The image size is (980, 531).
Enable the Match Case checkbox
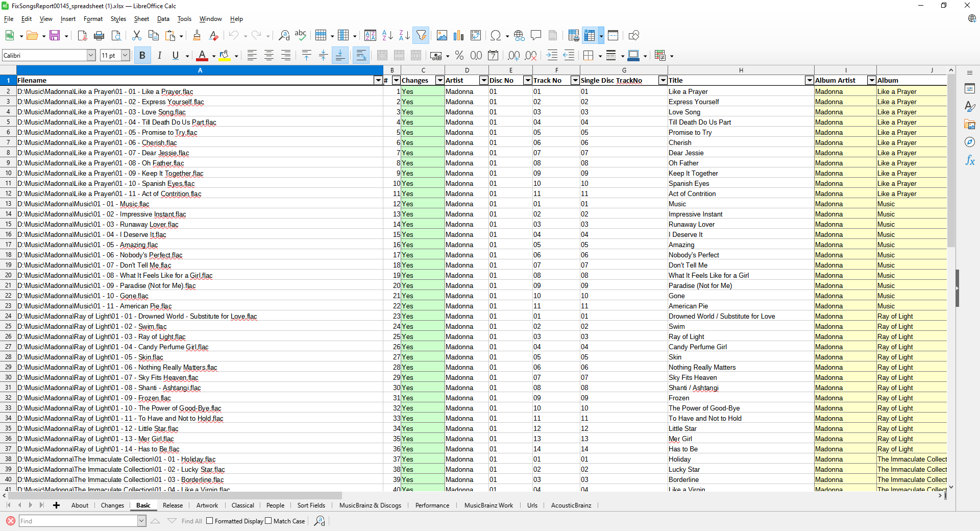click(x=268, y=521)
